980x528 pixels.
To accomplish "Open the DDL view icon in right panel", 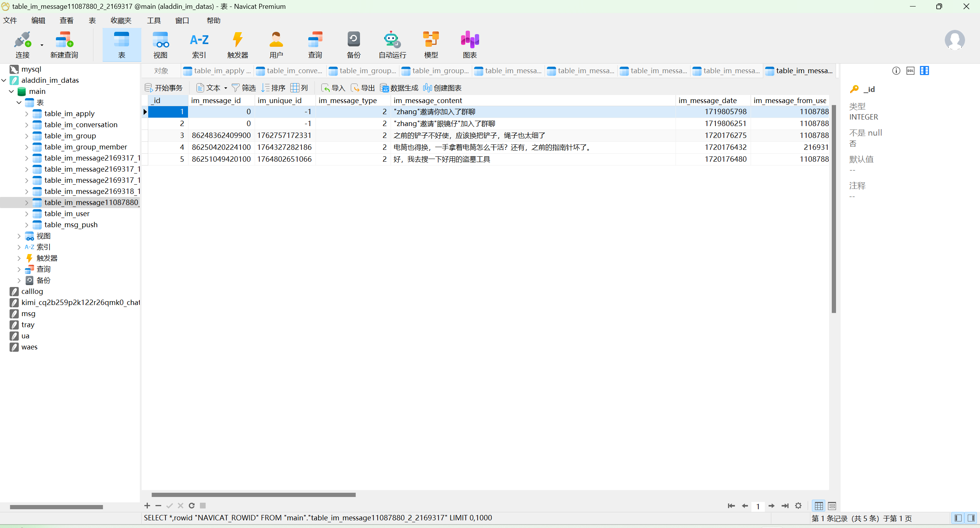I will [x=910, y=71].
